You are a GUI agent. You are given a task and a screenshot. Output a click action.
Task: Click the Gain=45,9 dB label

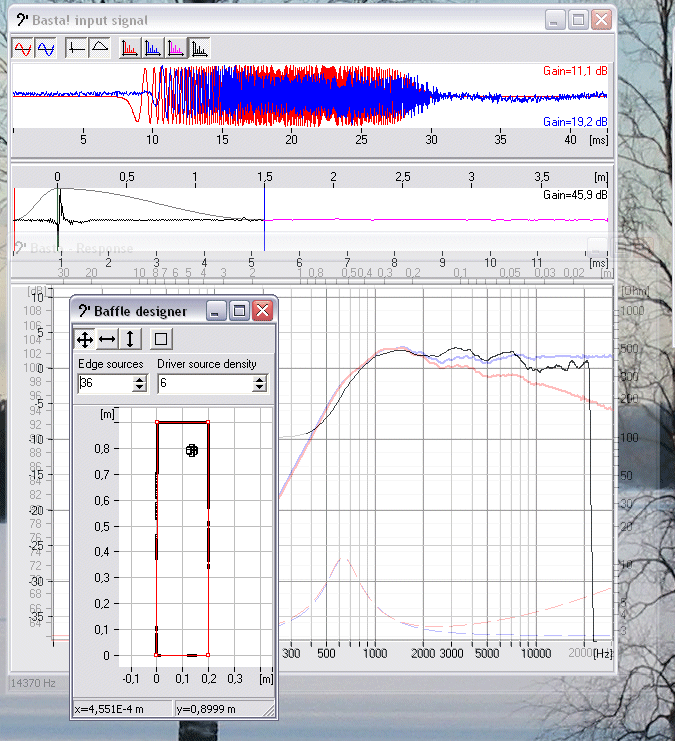coord(575,195)
